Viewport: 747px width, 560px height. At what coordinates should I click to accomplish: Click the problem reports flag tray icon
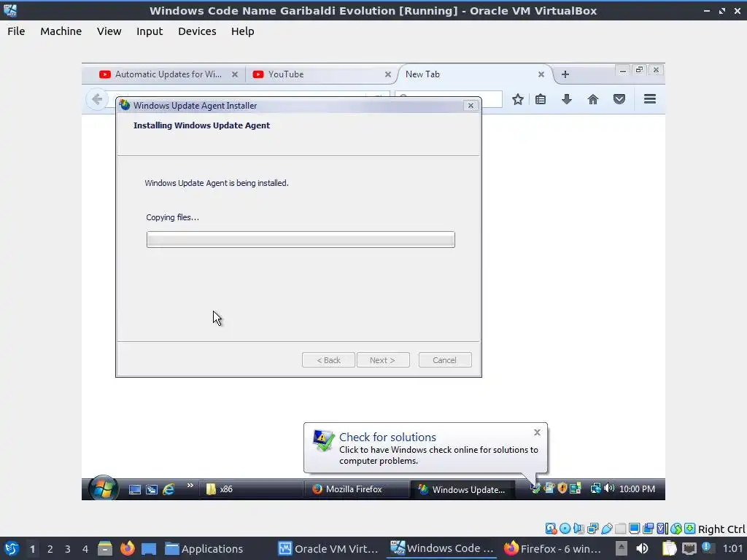coord(536,489)
